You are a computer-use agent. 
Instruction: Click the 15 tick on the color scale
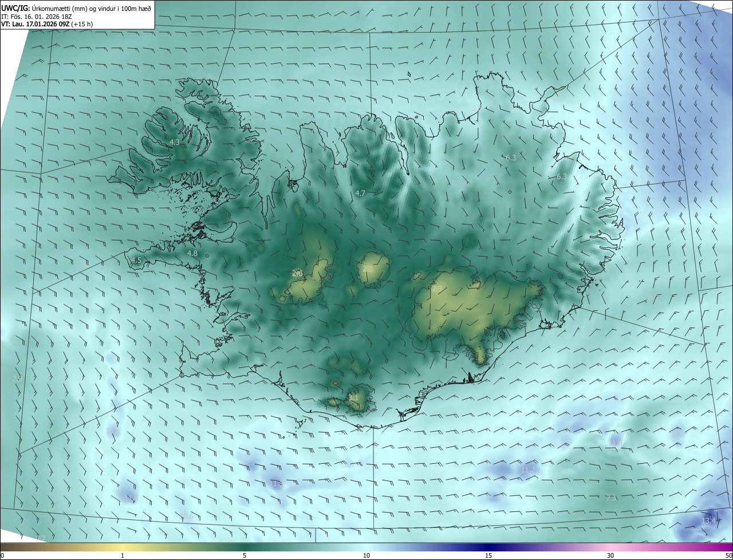coord(488,555)
